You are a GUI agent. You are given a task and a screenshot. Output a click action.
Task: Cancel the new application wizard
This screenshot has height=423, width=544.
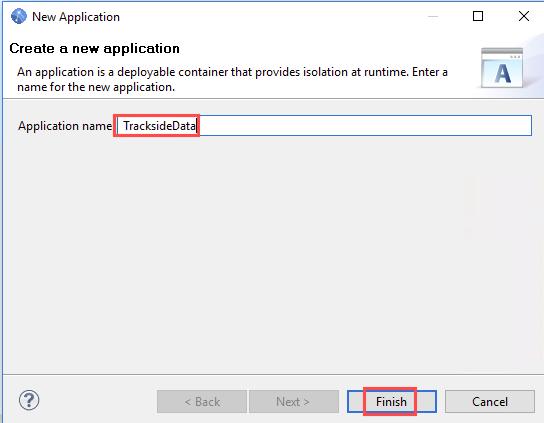click(x=490, y=401)
